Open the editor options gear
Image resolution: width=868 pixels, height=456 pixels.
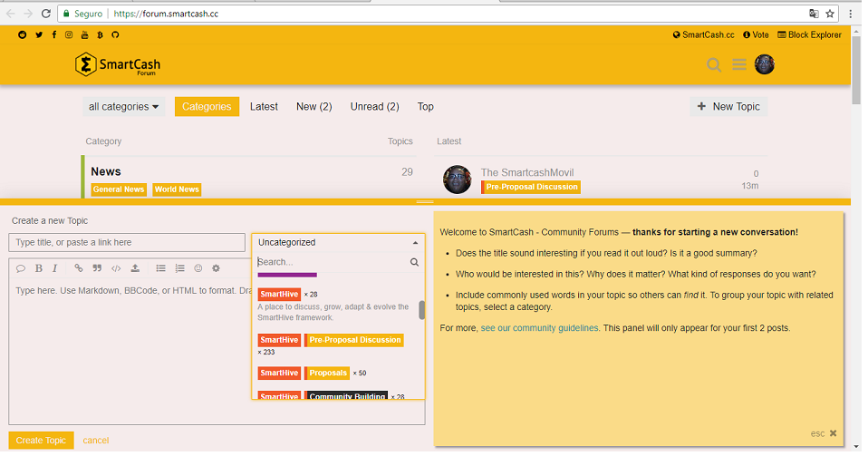(x=216, y=268)
